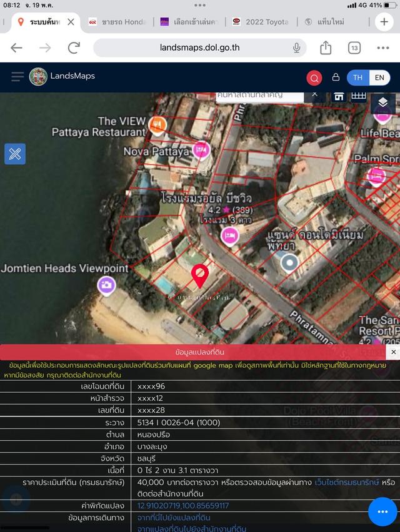Close the land parcel info panel

[x=393, y=352]
